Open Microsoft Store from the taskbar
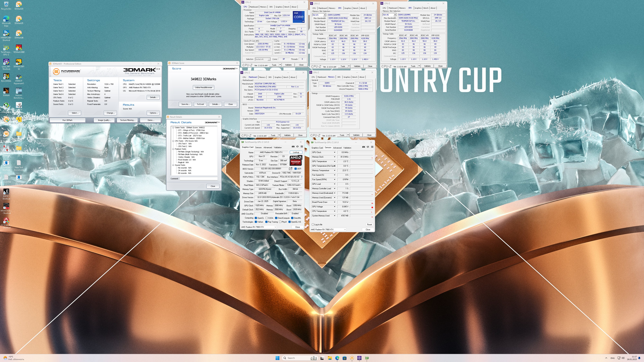Viewport: 644px width, 362px height. 344,358
